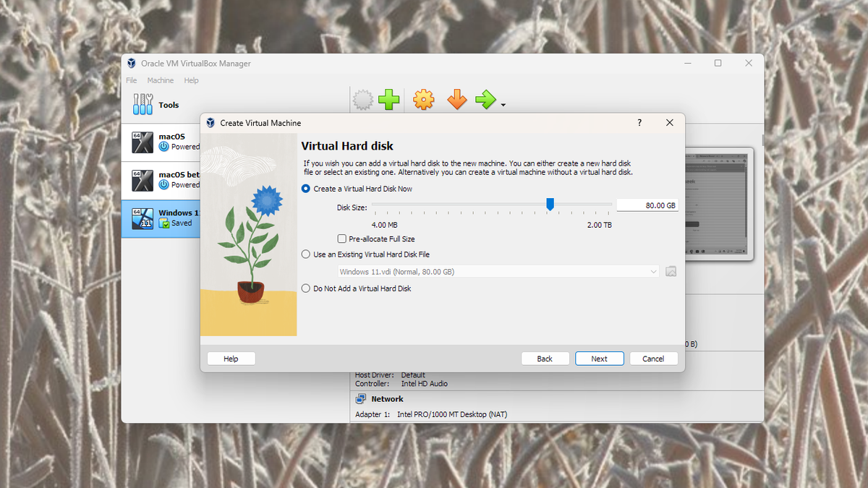This screenshot has height=488, width=868.
Task: Click inside the 80.00 GB size field
Action: click(x=647, y=205)
